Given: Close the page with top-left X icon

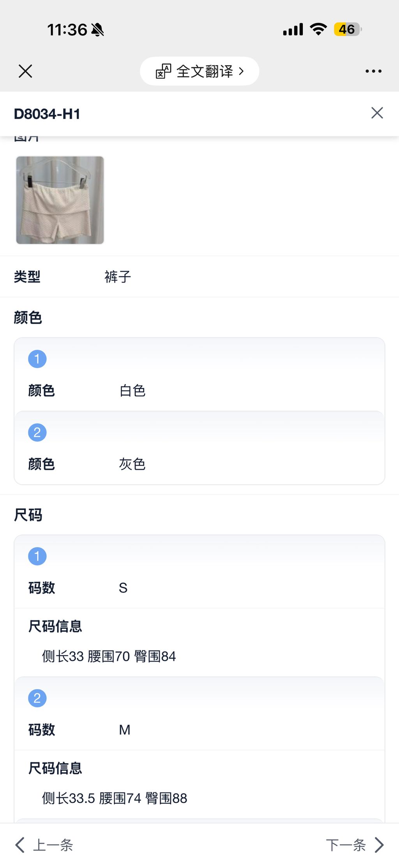Looking at the screenshot, I should click(x=25, y=71).
